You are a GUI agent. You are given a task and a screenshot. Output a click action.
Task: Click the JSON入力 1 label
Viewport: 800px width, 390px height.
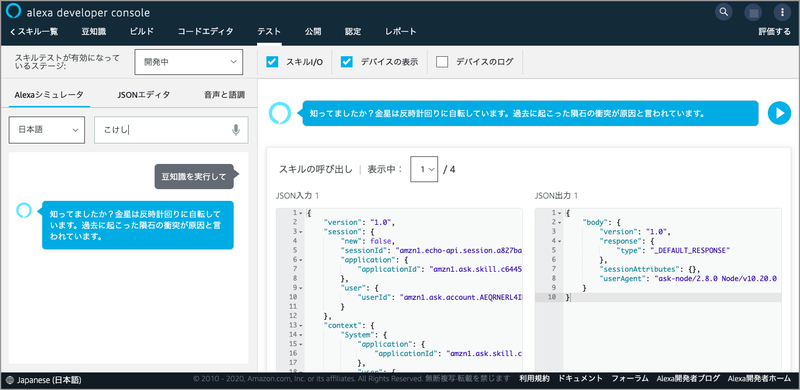pyautogui.click(x=297, y=196)
